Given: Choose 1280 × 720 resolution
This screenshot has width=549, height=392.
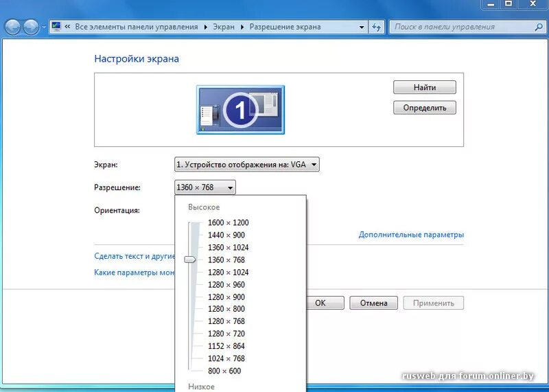Looking at the screenshot, I should coord(226,334).
